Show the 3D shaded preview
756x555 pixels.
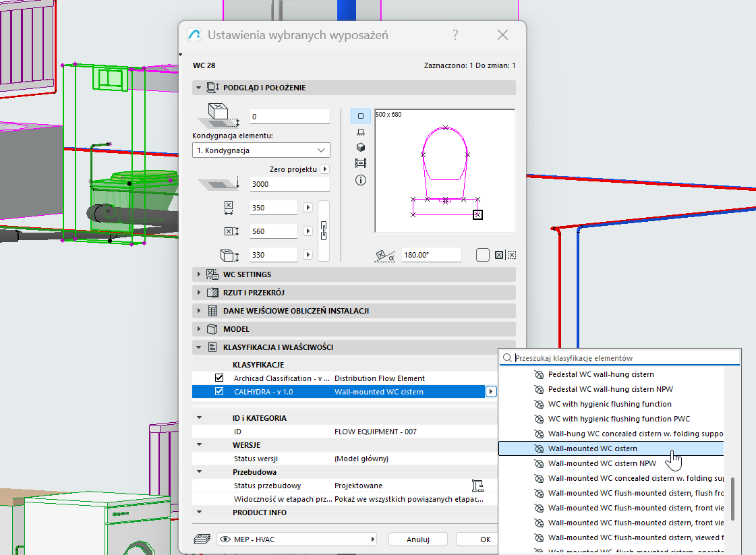coord(360,148)
